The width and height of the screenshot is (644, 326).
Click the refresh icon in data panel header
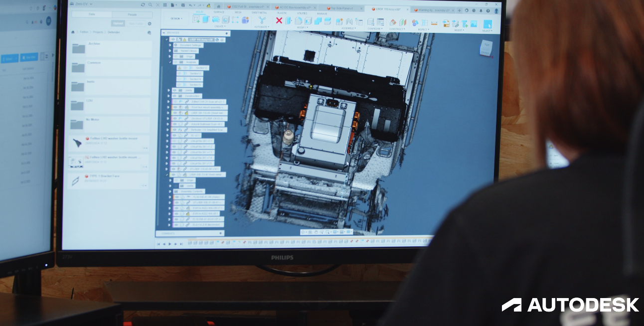pos(143,4)
